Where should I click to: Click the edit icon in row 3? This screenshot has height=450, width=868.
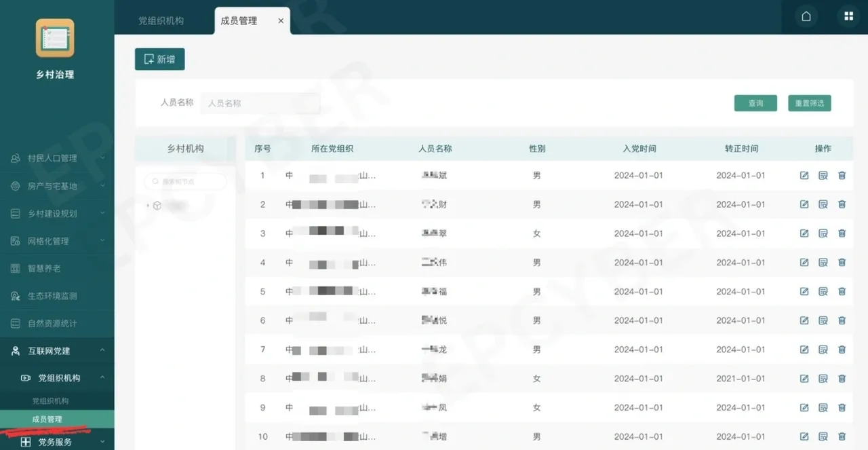804,233
